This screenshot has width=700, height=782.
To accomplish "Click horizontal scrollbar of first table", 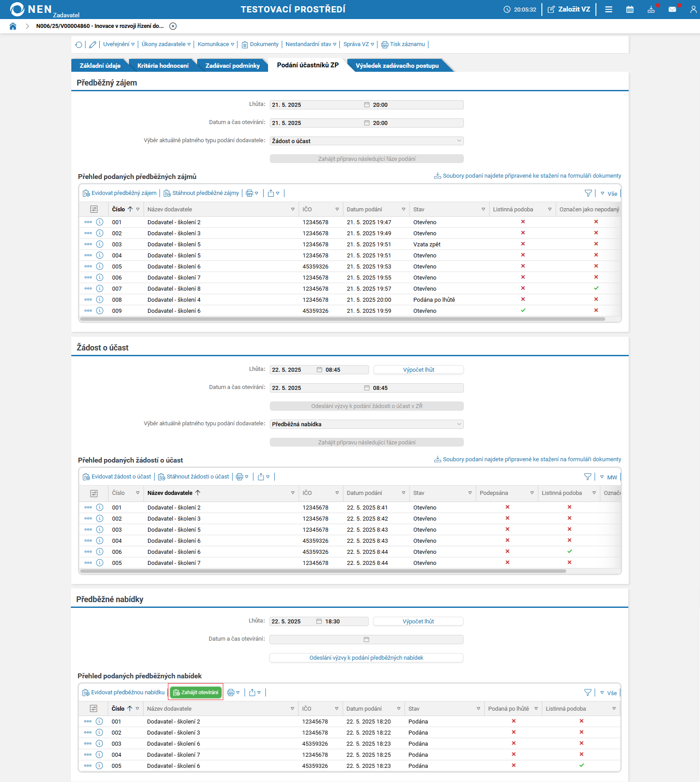I will [342, 319].
